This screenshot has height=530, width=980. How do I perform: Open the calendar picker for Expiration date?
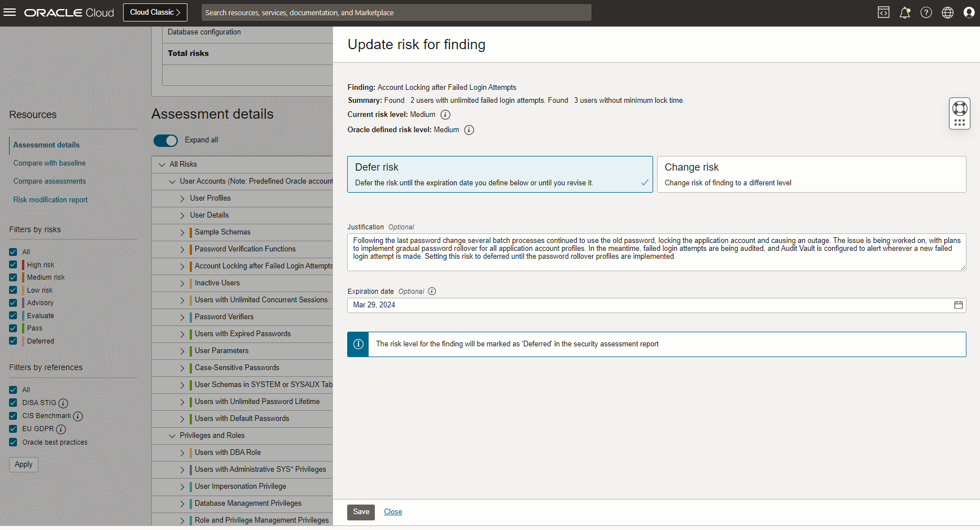point(958,305)
